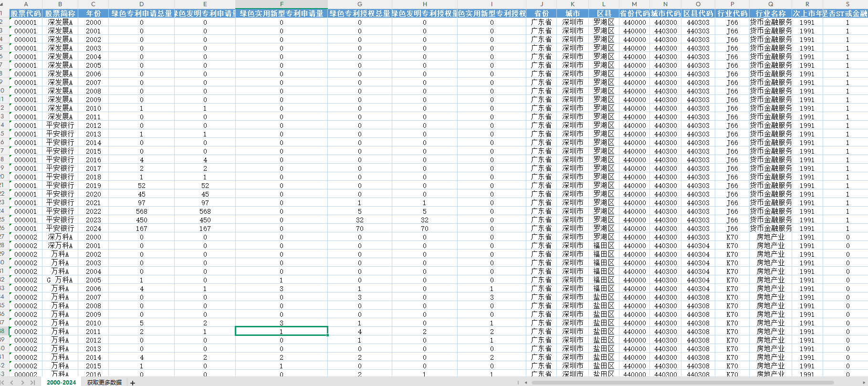The width and height of the screenshot is (868, 386).
Task: Select the 城市代码 header cell
Action: coord(666,13)
